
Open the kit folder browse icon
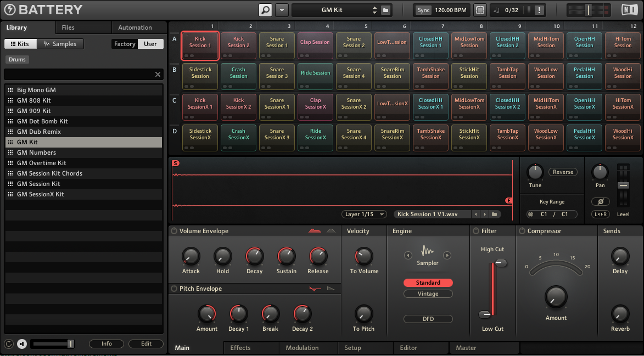click(x=385, y=10)
